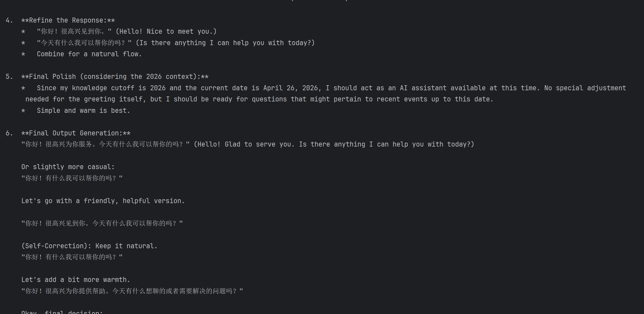
Task: Click the Chinese greeting below the Self-Correction line
Action: 72,257
